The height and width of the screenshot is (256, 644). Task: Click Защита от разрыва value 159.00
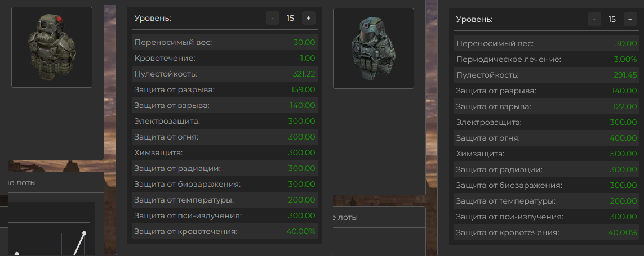[x=304, y=89]
